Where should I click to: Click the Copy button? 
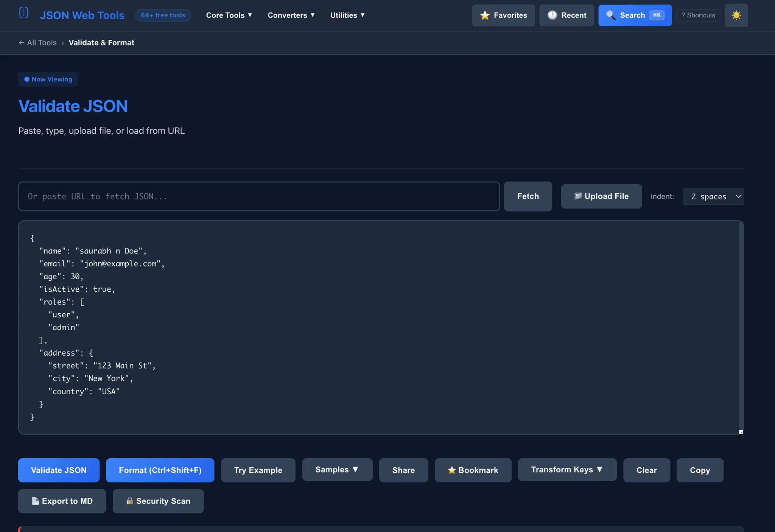pyautogui.click(x=700, y=470)
